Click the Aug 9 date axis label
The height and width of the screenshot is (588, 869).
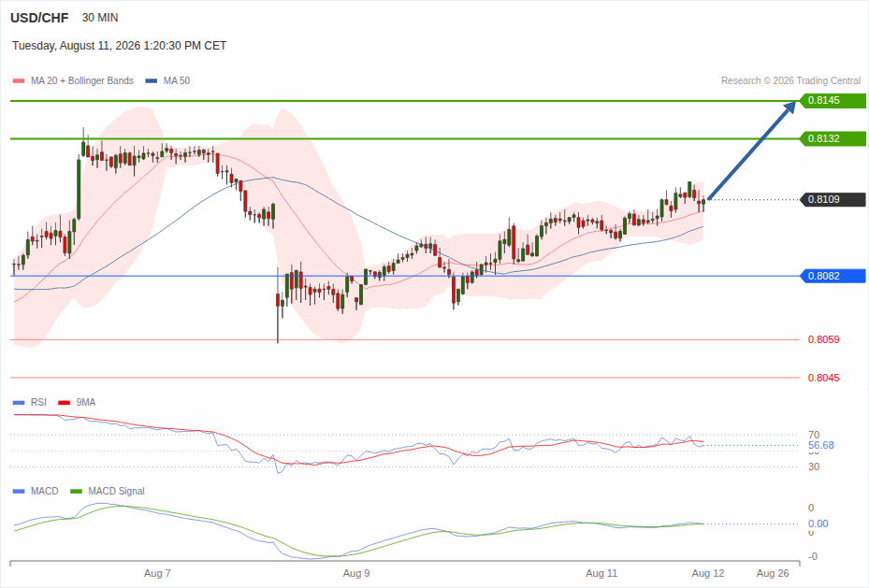tap(356, 573)
